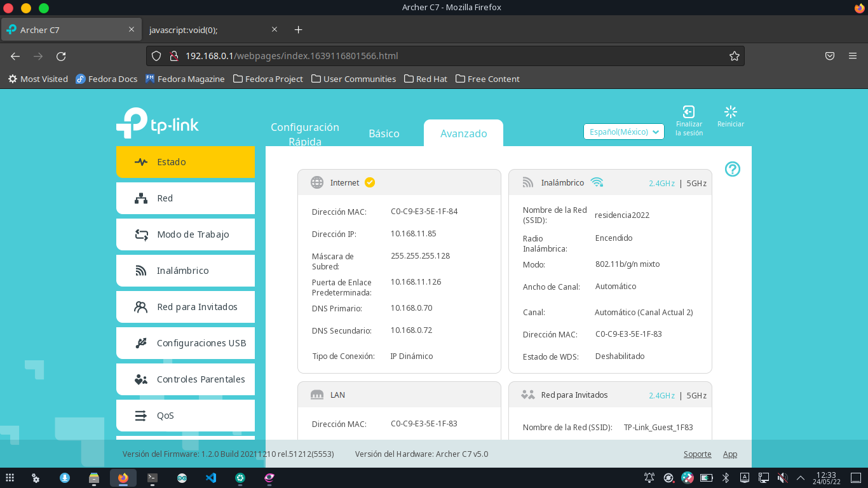868x488 pixels.
Task: Click the battery tray icon
Action: 706,477
